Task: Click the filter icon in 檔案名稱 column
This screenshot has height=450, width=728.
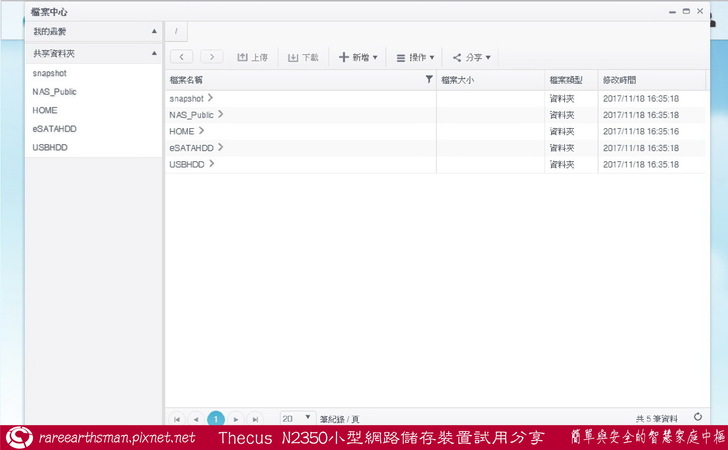Action: point(429,79)
